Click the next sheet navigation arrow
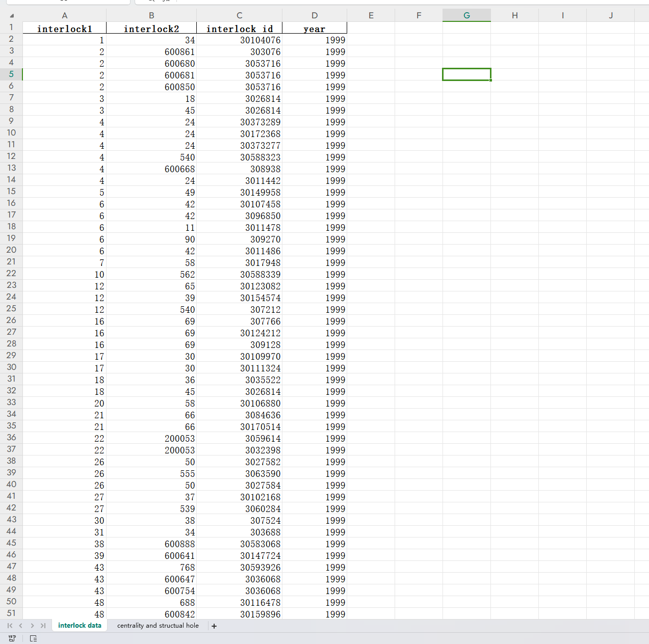This screenshot has width=649, height=644. tap(32, 626)
